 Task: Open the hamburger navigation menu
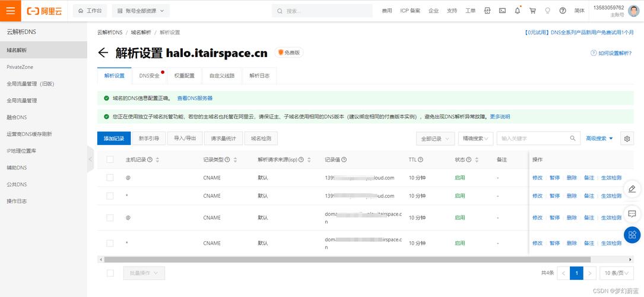pos(11,11)
